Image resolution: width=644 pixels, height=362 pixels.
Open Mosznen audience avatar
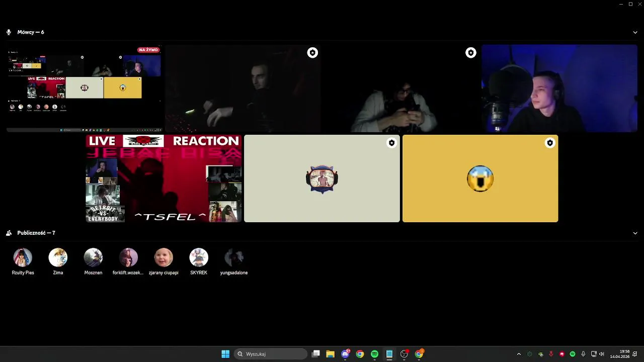[x=93, y=257]
